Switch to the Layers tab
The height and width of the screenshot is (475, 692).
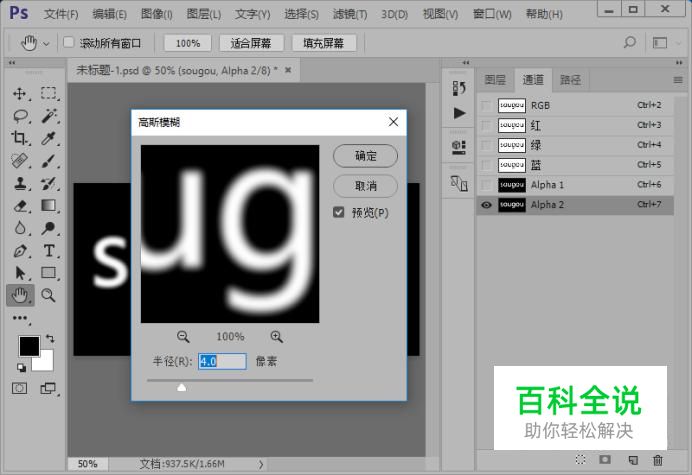(495, 80)
